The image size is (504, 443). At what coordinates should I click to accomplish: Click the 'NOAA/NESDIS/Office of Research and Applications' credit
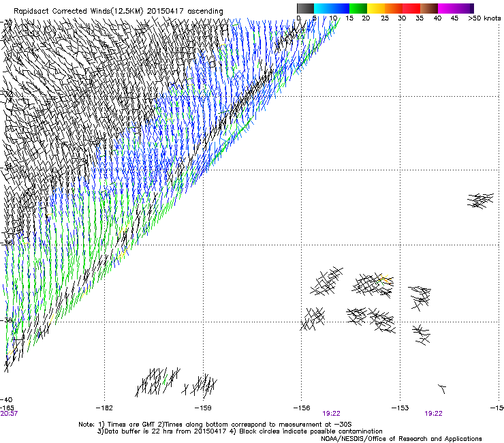[401, 439]
